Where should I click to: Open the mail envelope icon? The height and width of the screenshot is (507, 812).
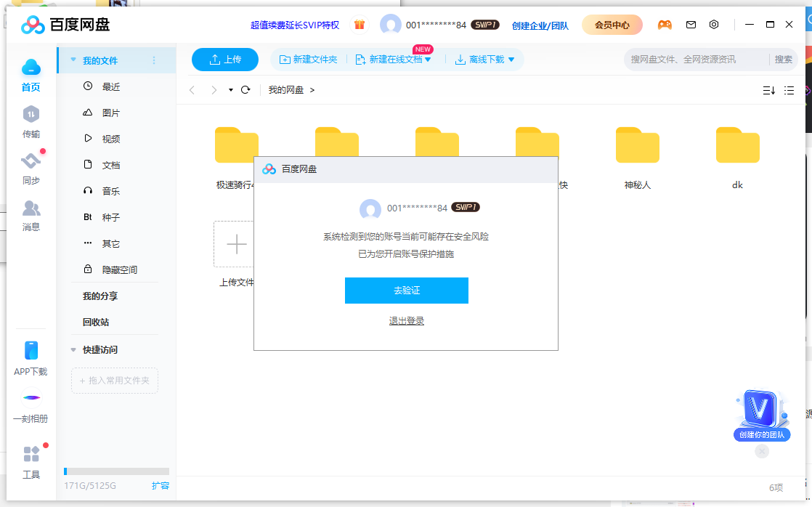tap(691, 25)
